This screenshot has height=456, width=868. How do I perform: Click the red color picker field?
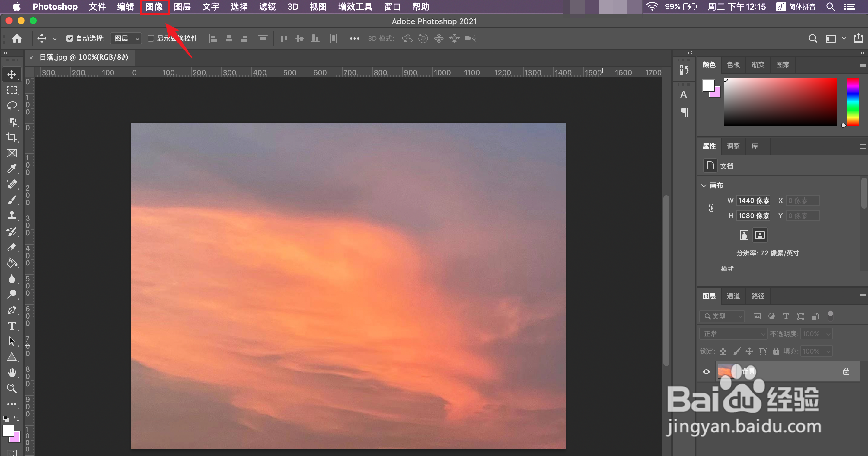coord(780,101)
